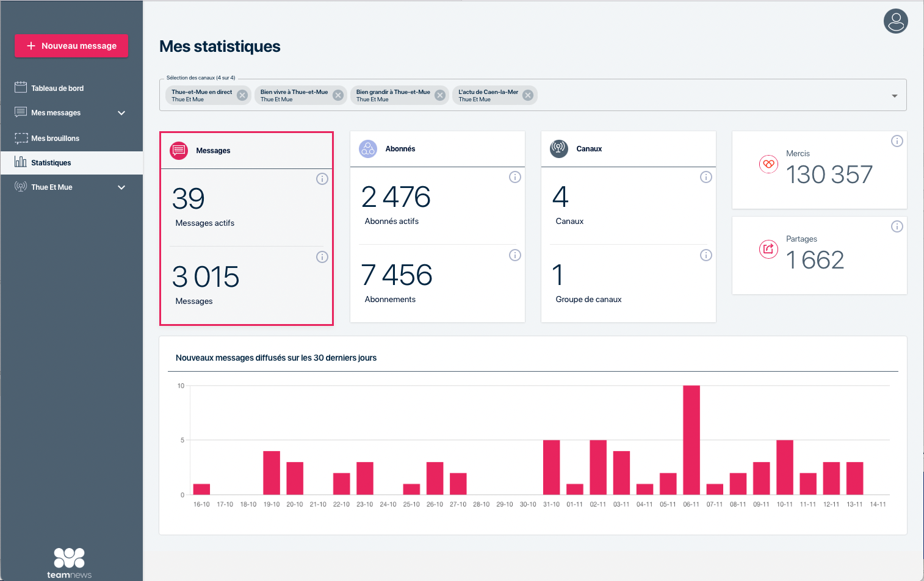Image resolution: width=924 pixels, height=581 pixels.
Task: Click the Abonnés group icon
Action: (368, 148)
